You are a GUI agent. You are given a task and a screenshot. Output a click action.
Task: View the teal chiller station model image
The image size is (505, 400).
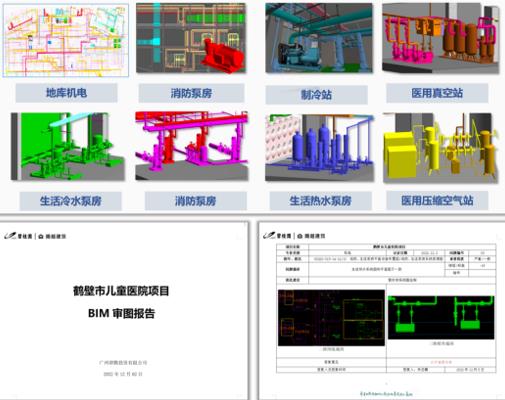[319, 38]
